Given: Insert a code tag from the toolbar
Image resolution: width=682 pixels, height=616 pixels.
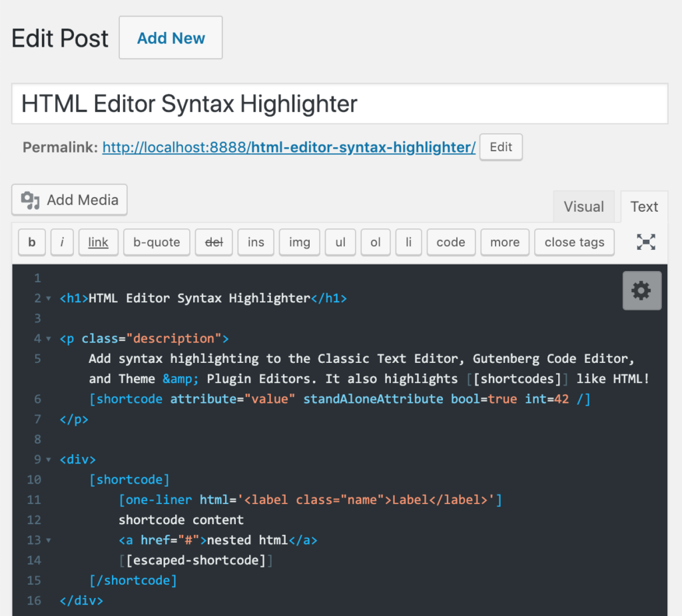Looking at the screenshot, I should click(451, 242).
